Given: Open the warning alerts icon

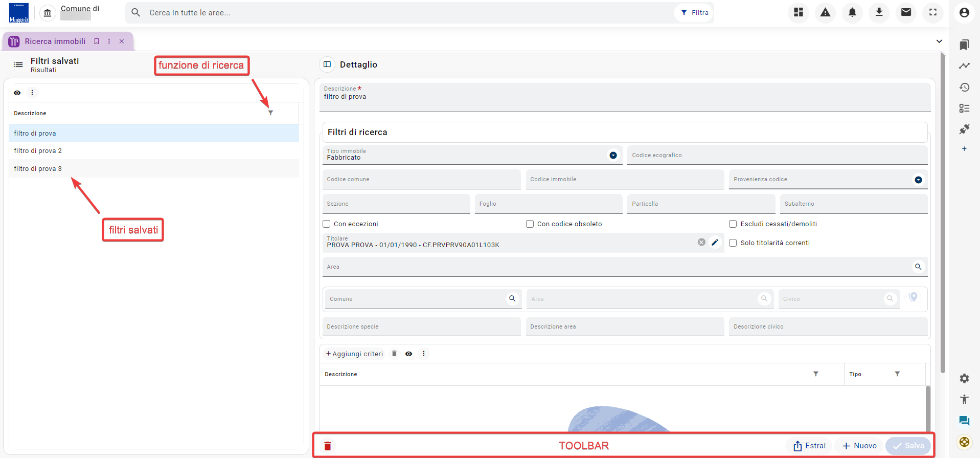Looking at the screenshot, I should 825,12.
